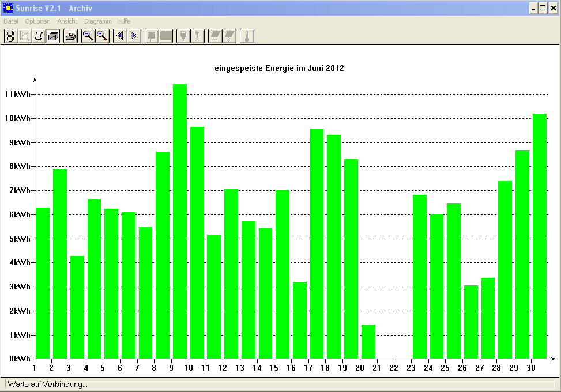
Task: Click the zoom in magnifier icon
Action: 88,36
